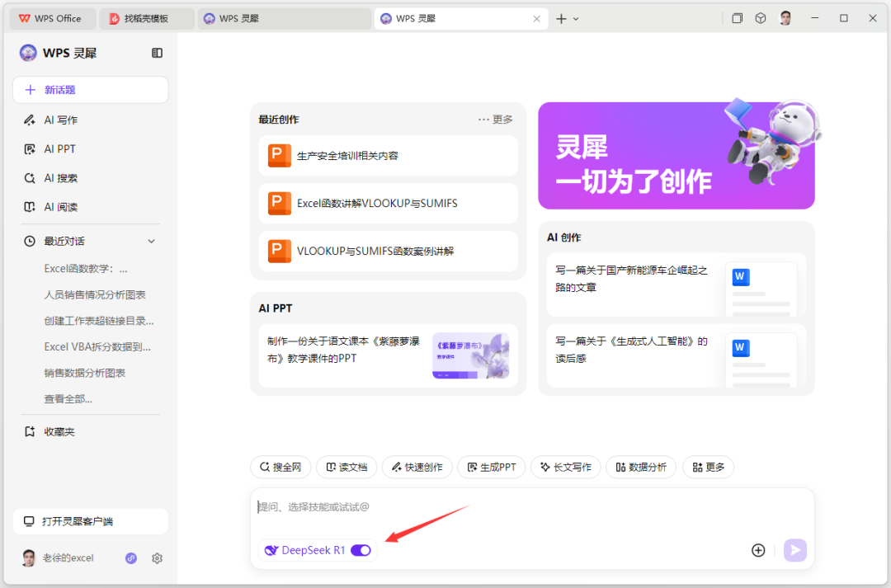
Task: Click PPT icon beside 生产安全培训相关内容
Action: coord(279,156)
